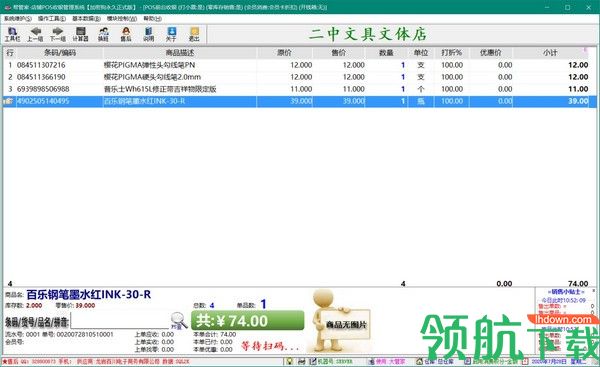600x367 pixels.
Task: Click the magnifier search icon beside barcode field
Action: point(178,321)
